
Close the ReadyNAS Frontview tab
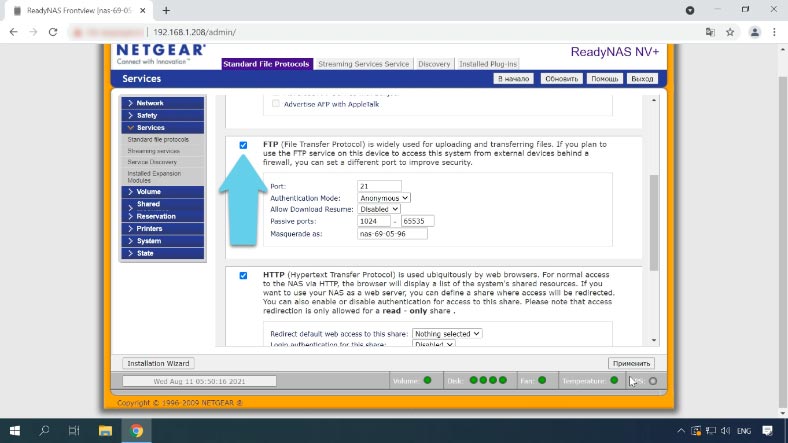[x=143, y=11]
